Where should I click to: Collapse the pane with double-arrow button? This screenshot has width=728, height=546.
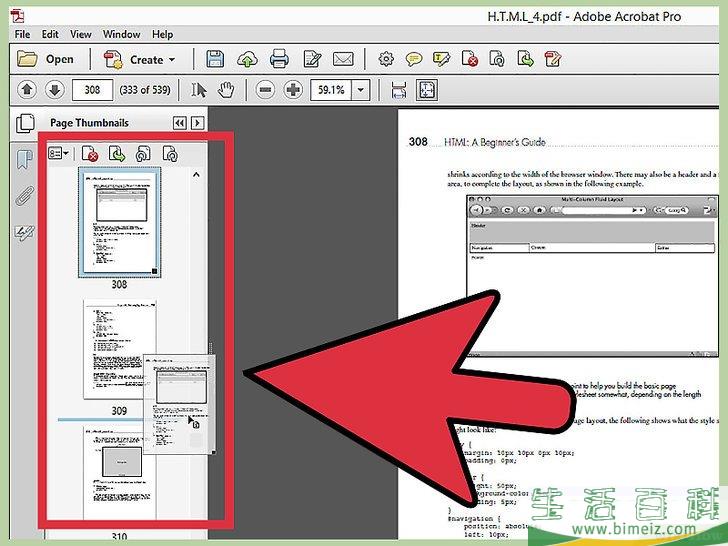pos(180,123)
